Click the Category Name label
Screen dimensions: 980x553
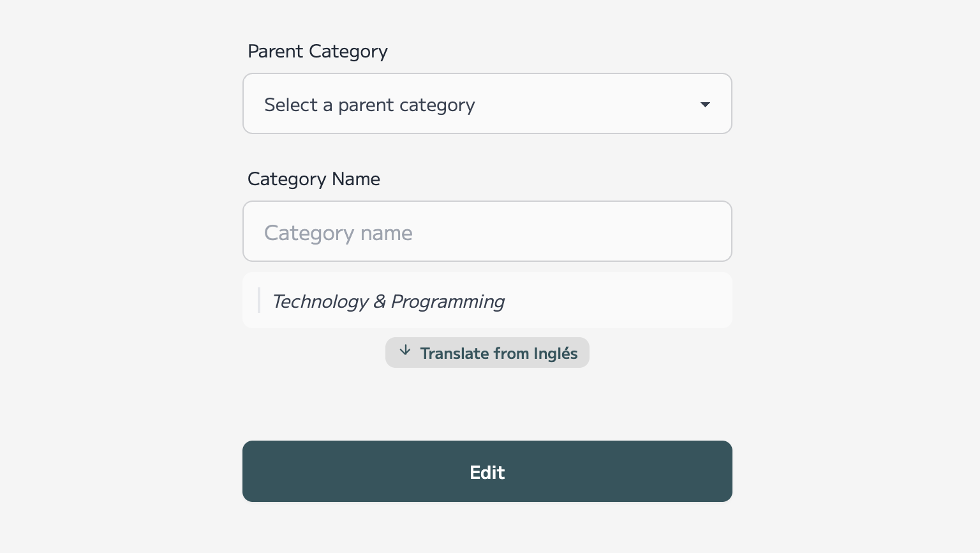[313, 179]
